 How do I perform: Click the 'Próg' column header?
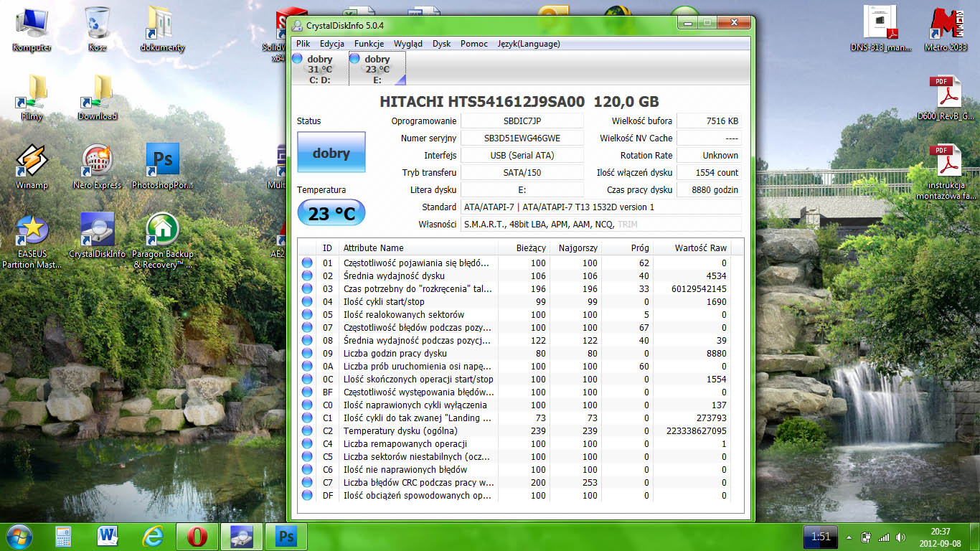click(x=627, y=248)
